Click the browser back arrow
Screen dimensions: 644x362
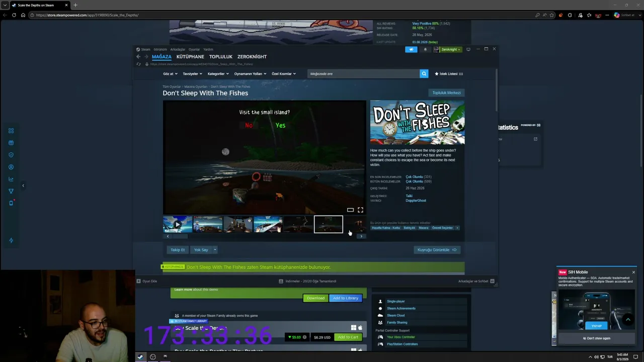[5, 15]
